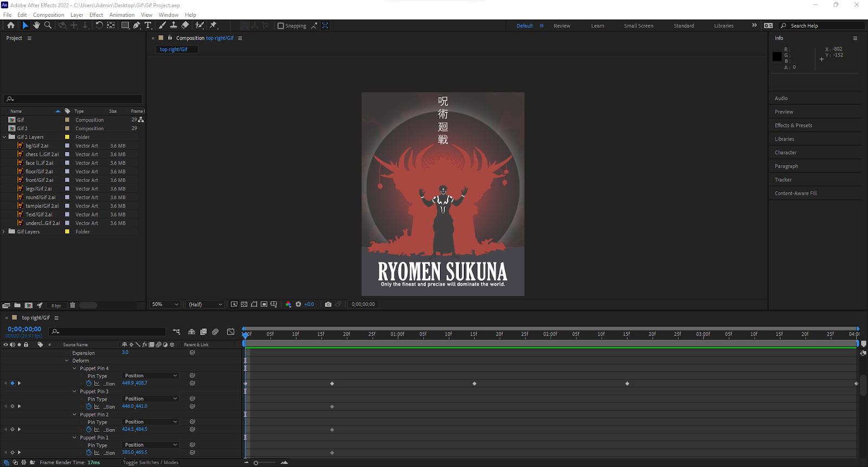Select the Zoom tool in the toolbar
This screenshot has height=467, width=868.
point(48,25)
